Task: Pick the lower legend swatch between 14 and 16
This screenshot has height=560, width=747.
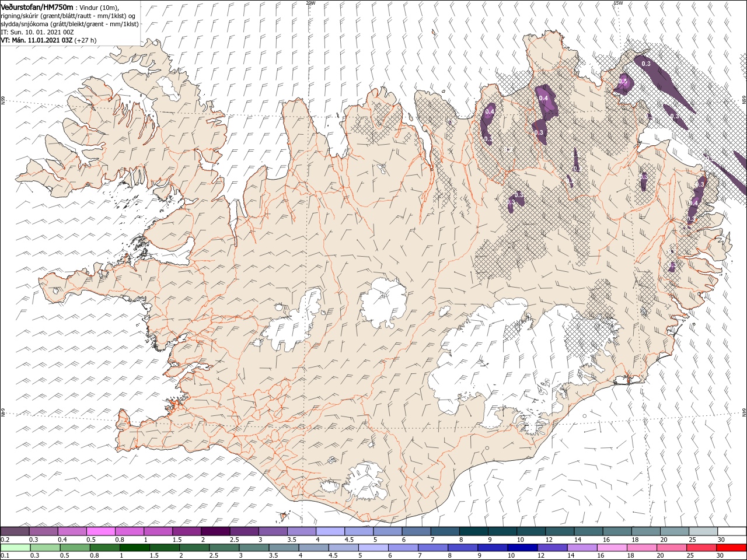Action: pyautogui.click(x=582, y=548)
